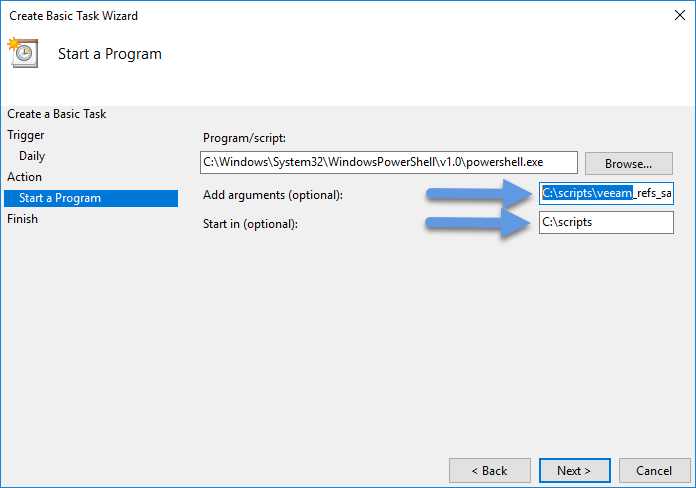The image size is (696, 488).
Task: Cancel the wizard
Action: pos(654,471)
